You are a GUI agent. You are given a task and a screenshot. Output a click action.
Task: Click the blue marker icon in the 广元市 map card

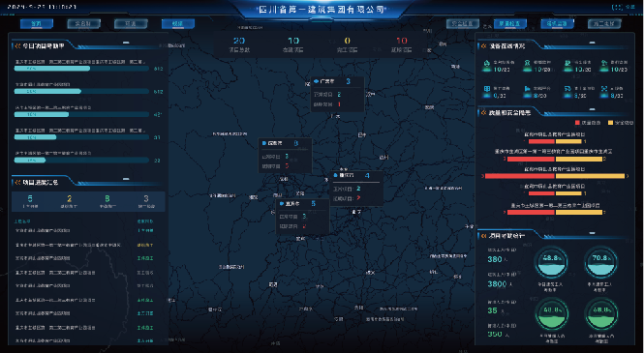316,81
